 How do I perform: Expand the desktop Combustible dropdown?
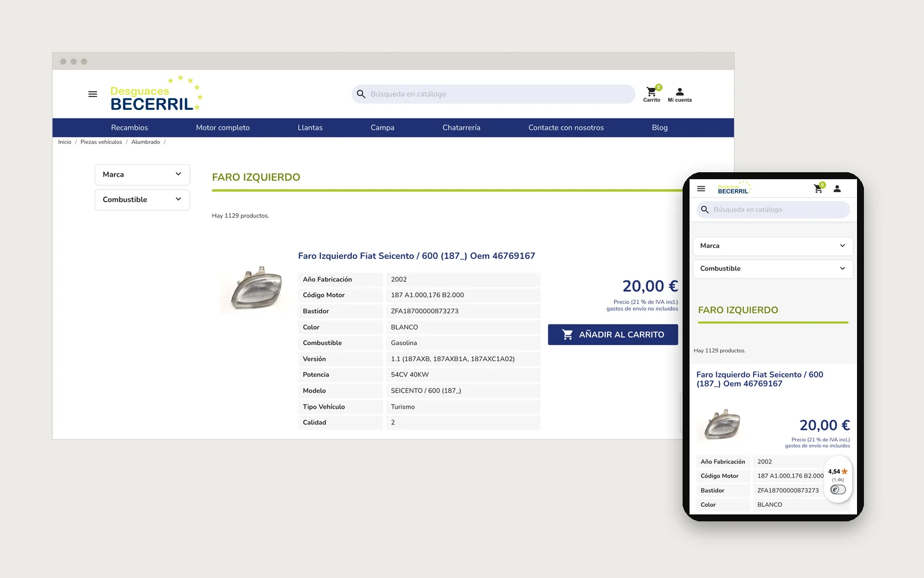point(142,199)
